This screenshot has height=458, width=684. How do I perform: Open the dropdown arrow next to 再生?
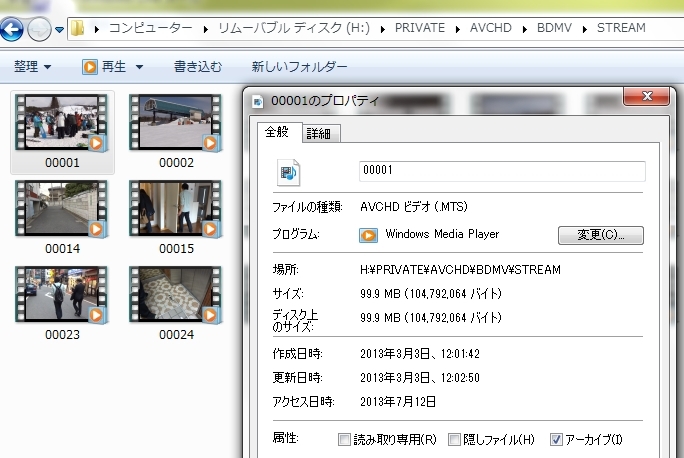coord(139,67)
